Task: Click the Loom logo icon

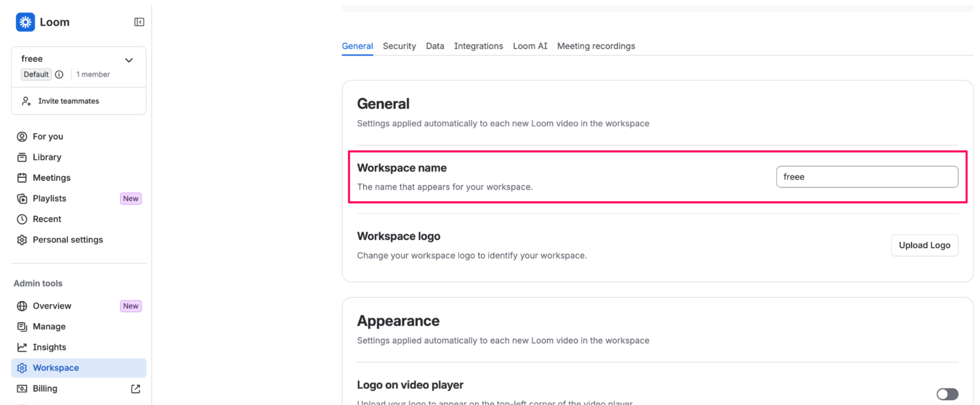Action: pos(25,22)
